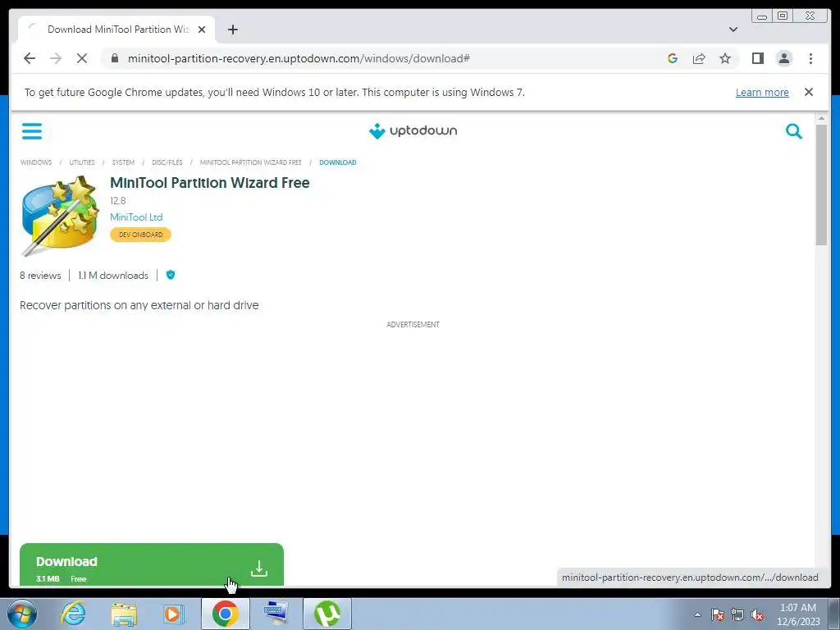Click the uTorrent taskbar icon
Viewport: 840px width, 630px height.
pos(326,614)
